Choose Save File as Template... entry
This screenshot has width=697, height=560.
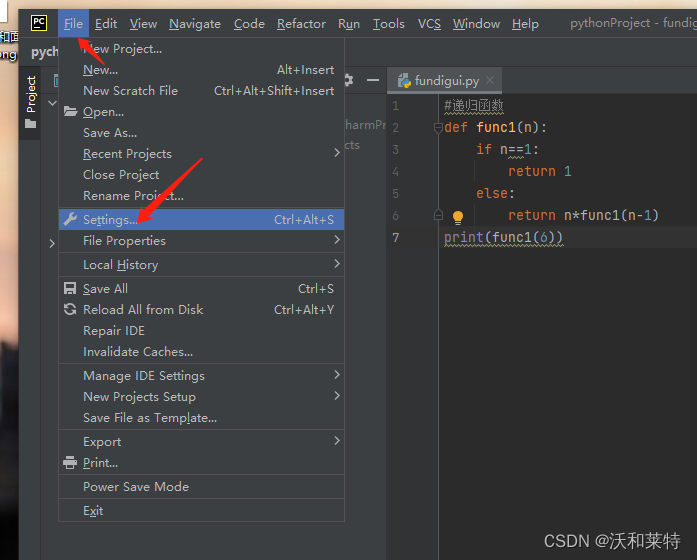click(x=201, y=418)
